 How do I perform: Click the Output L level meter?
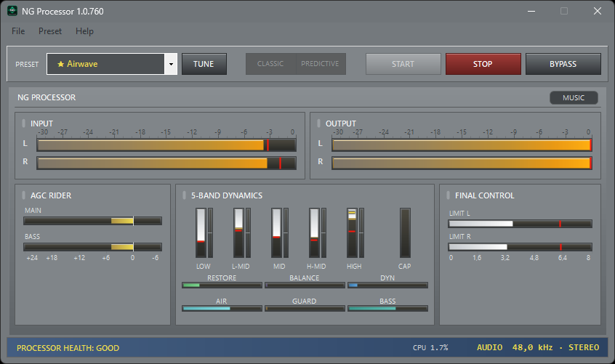pos(462,145)
